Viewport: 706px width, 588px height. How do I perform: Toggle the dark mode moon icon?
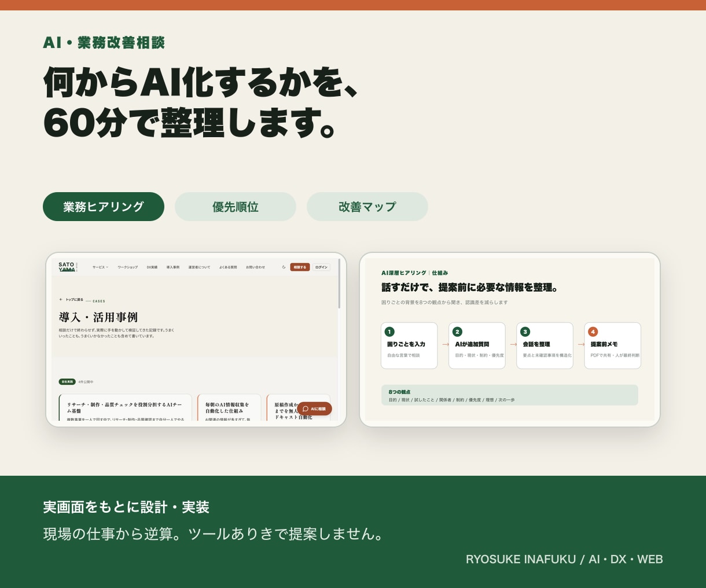284,267
